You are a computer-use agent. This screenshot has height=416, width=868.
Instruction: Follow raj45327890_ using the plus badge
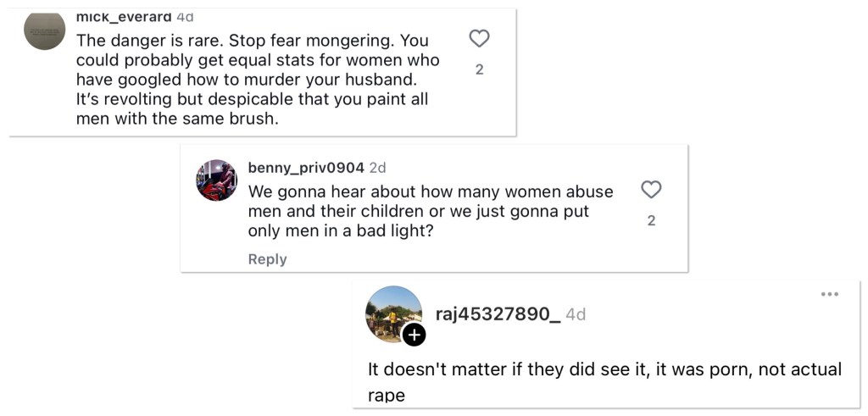click(x=414, y=336)
